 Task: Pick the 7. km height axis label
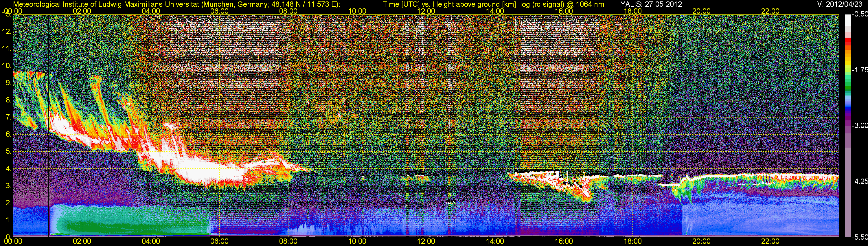8,117
